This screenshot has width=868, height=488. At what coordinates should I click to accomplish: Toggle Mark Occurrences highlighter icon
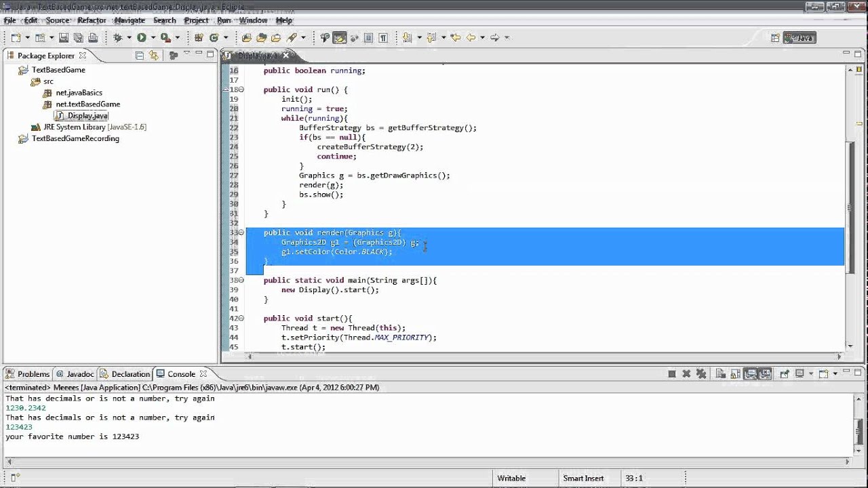pyautogui.click(x=340, y=38)
